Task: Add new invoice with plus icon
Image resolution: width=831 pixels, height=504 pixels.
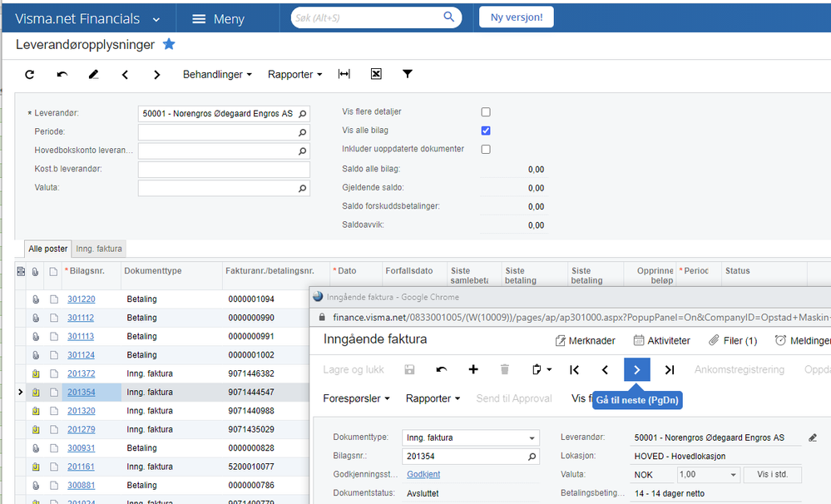Action: click(473, 369)
